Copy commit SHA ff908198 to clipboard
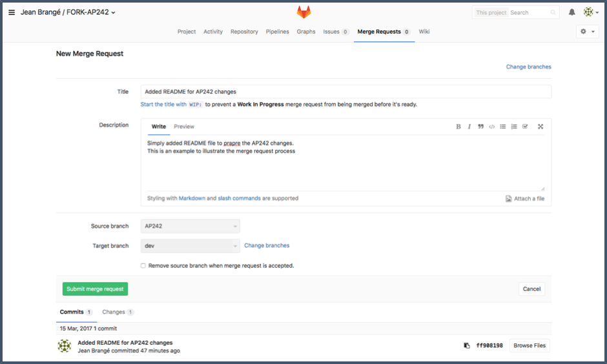Viewport: 607px width, 364px height. pos(467,346)
